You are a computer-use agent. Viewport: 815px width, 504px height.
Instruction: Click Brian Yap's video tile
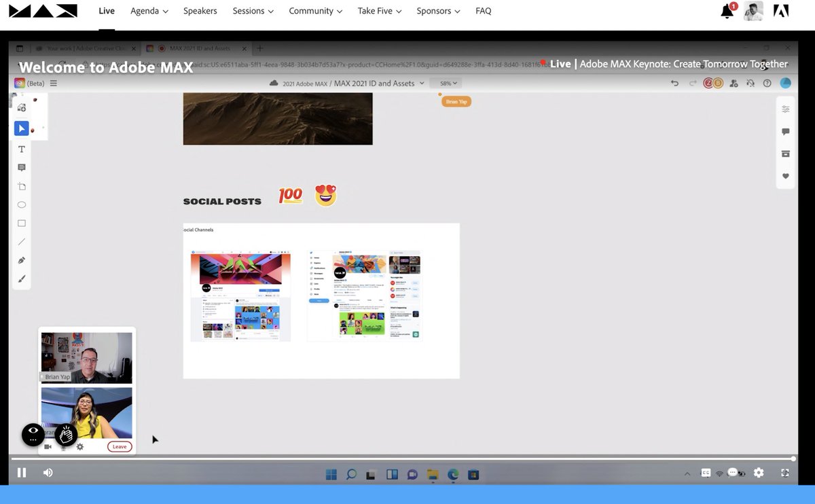coord(86,358)
